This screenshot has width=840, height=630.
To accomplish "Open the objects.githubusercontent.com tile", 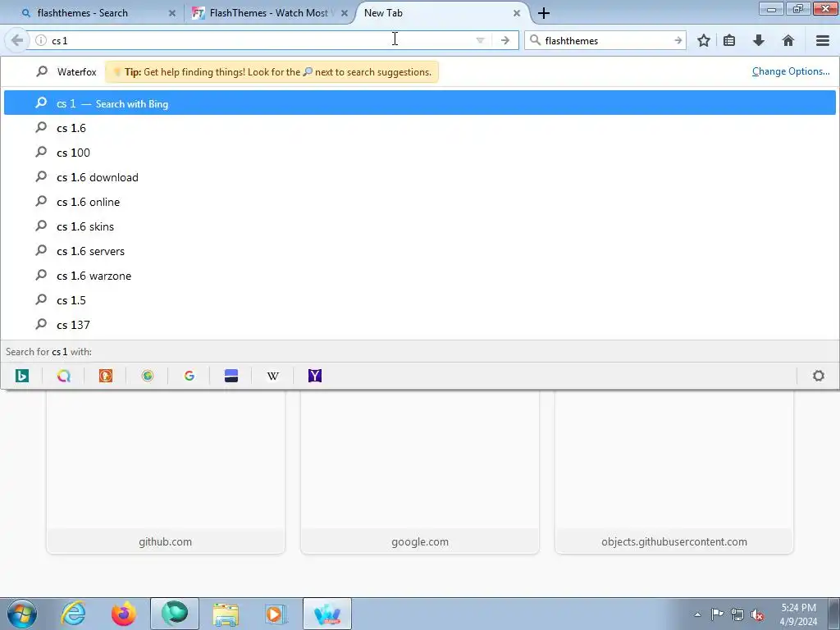I will (x=674, y=472).
